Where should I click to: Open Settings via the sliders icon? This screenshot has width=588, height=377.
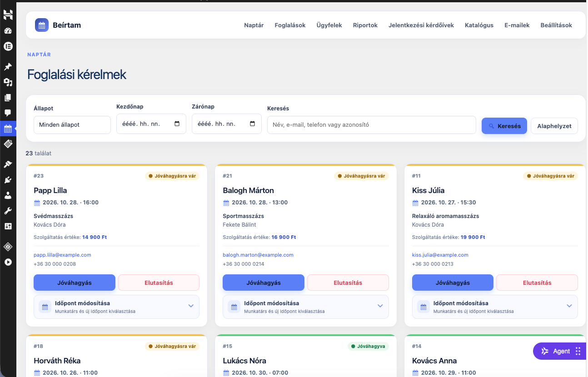pos(8,226)
